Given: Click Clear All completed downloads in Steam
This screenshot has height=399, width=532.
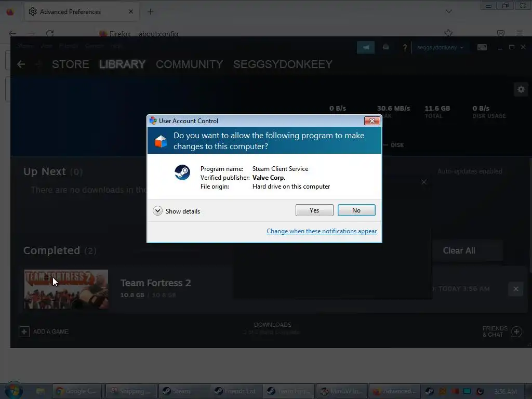Looking at the screenshot, I should [459, 250].
